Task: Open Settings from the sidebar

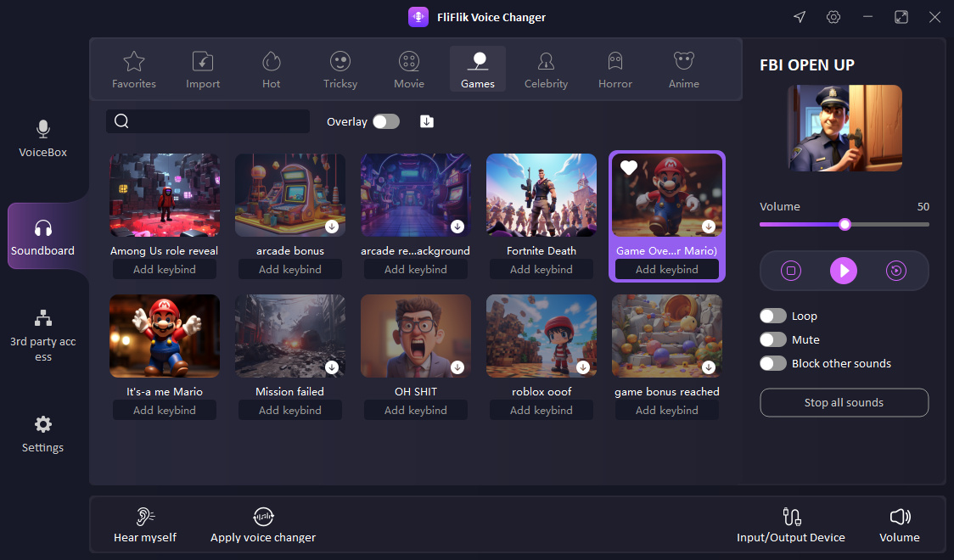Action: pyautogui.click(x=42, y=434)
